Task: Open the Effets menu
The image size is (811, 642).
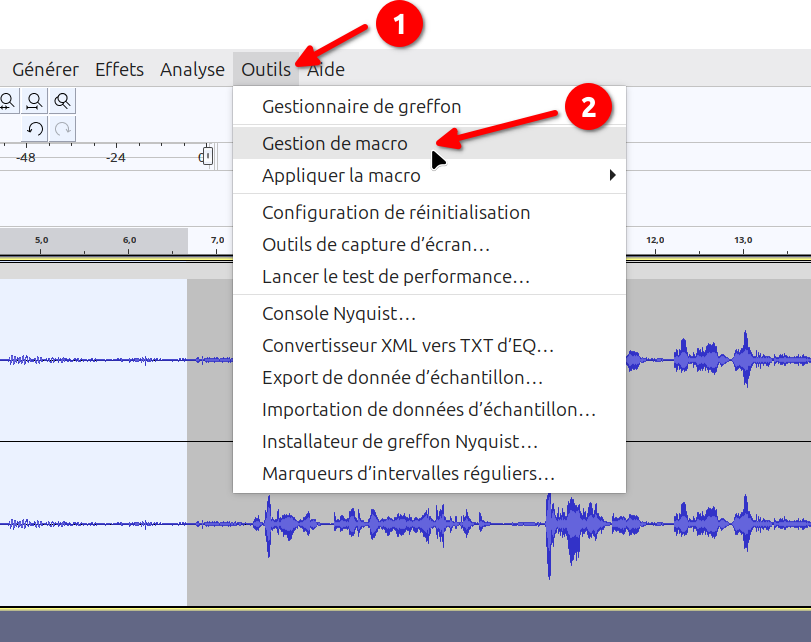Action: pyautogui.click(x=119, y=70)
